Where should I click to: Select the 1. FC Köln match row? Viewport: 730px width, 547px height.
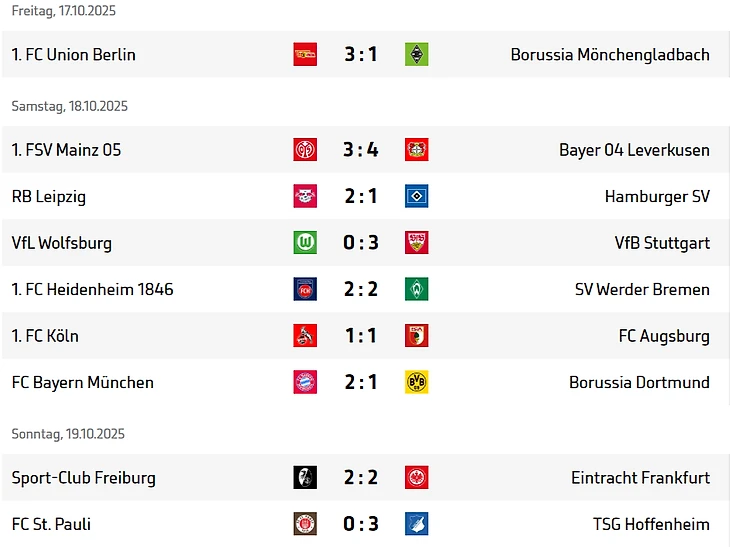click(x=200, y=336)
